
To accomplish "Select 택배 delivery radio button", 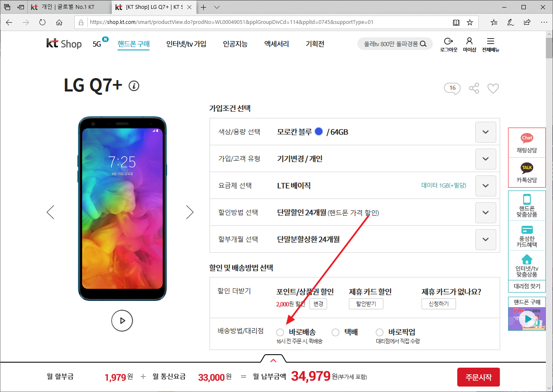I will (335, 332).
